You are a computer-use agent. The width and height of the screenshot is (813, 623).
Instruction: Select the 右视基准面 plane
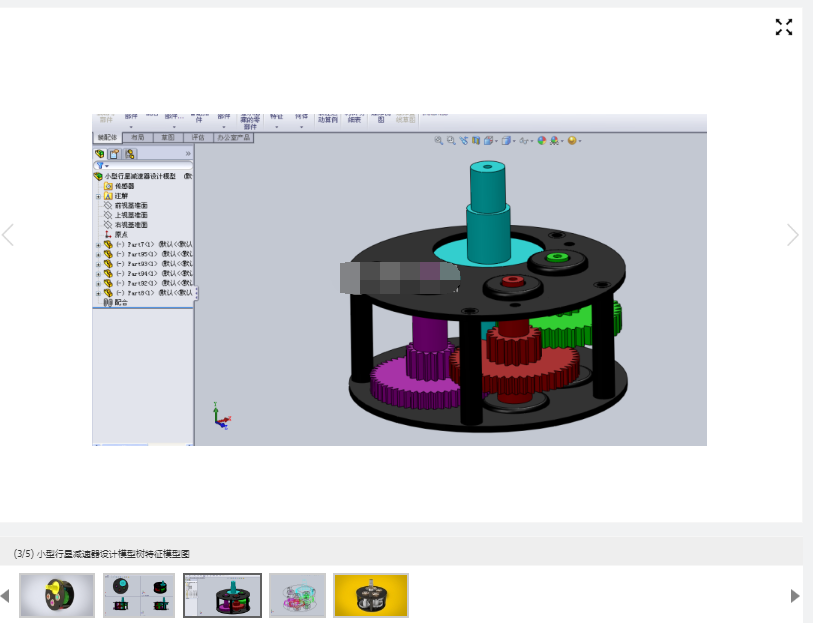(x=126, y=225)
